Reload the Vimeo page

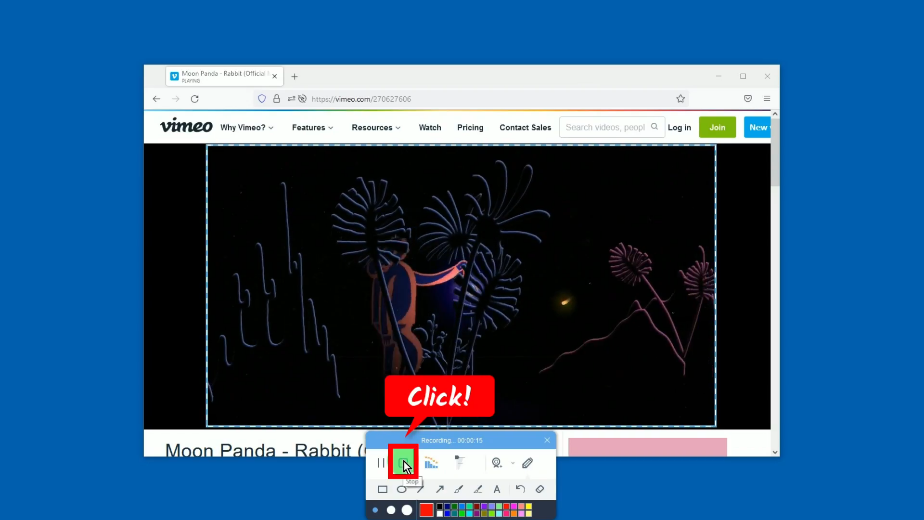[194, 99]
